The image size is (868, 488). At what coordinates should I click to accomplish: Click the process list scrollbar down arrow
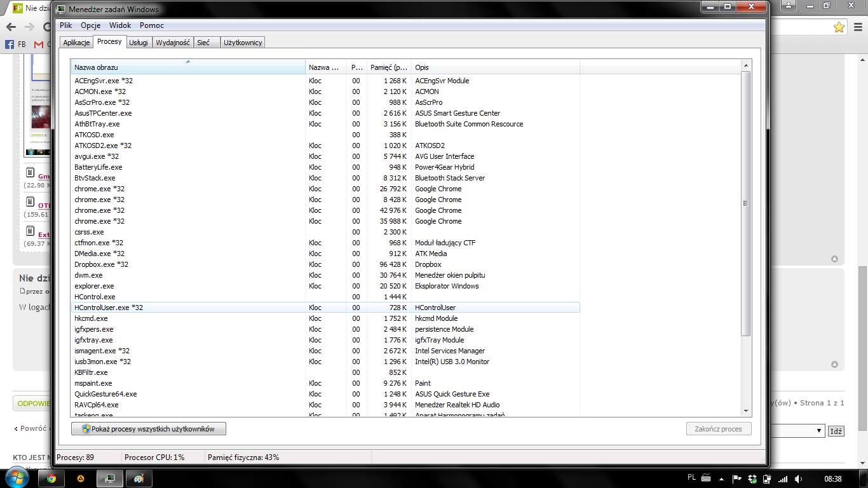coord(746,411)
